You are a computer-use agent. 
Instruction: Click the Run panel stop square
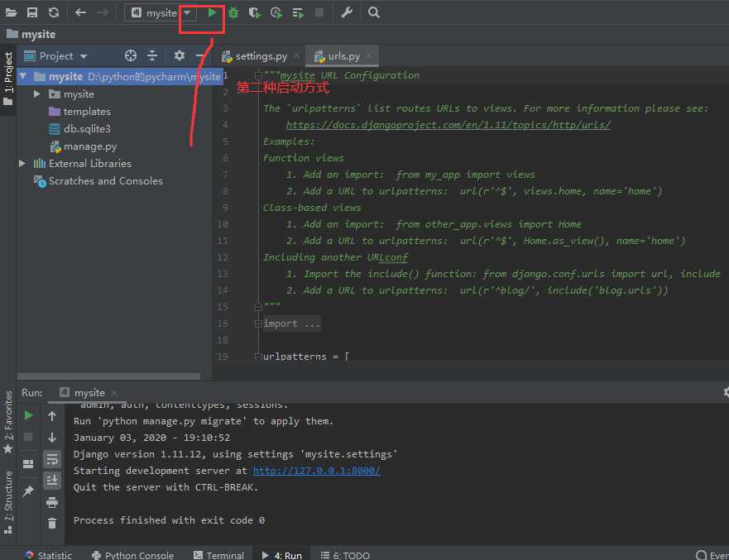tap(28, 437)
